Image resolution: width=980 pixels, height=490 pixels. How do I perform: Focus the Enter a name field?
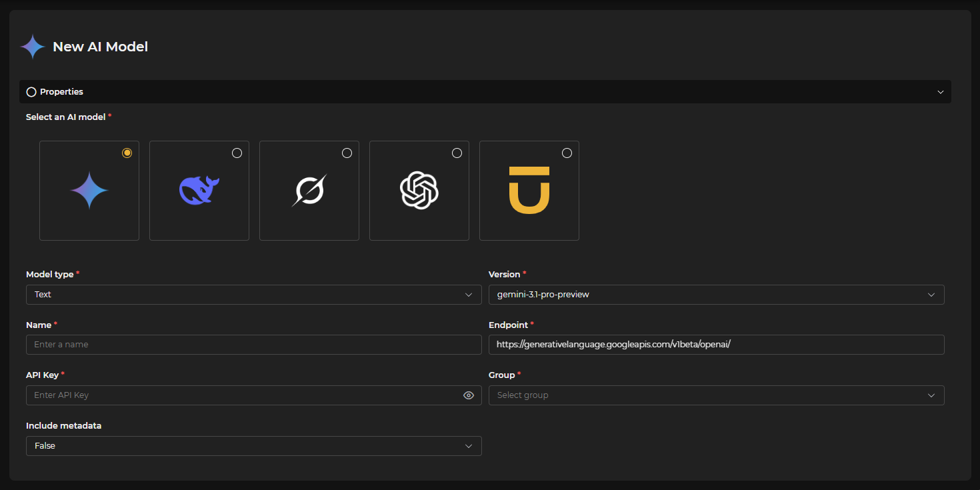pos(254,345)
